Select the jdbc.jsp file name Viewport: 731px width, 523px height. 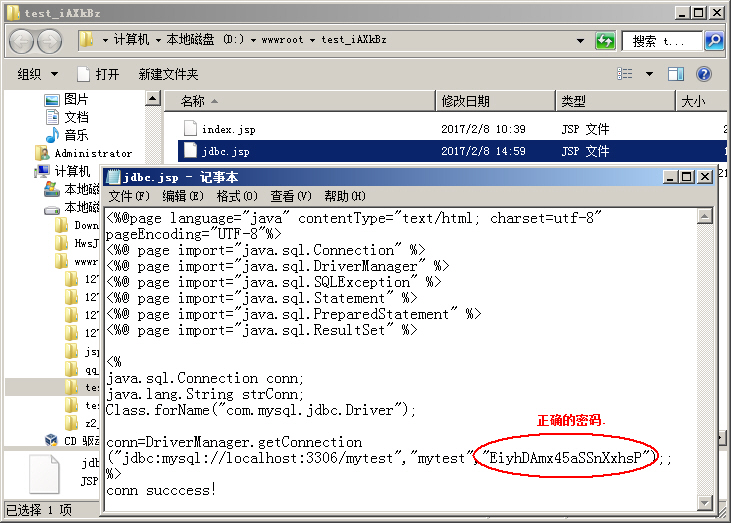226,151
